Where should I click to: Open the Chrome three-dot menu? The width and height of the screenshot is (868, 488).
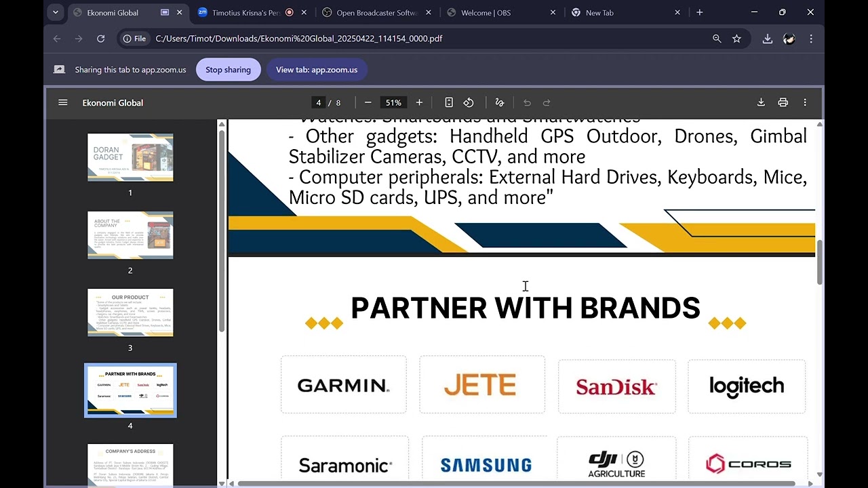pos(811,39)
